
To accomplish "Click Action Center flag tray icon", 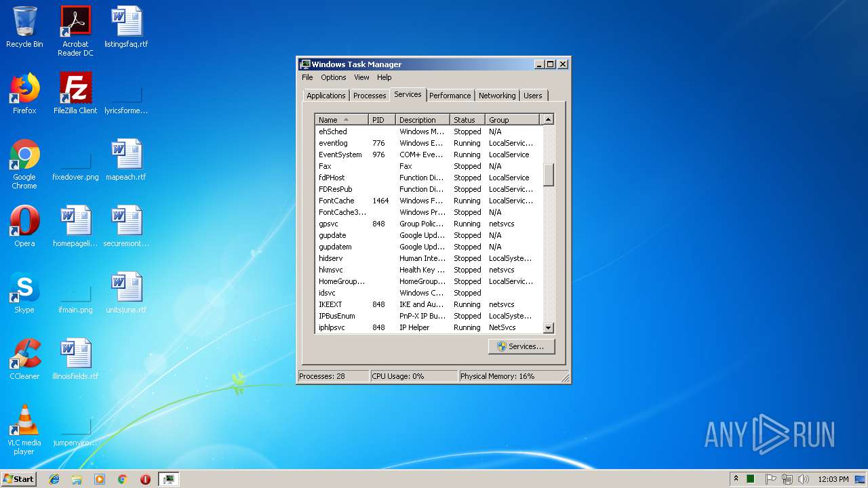I will pyautogui.click(x=771, y=479).
